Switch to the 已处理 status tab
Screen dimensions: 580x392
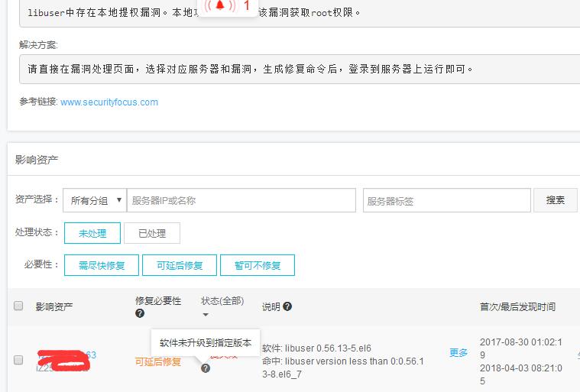(x=152, y=233)
